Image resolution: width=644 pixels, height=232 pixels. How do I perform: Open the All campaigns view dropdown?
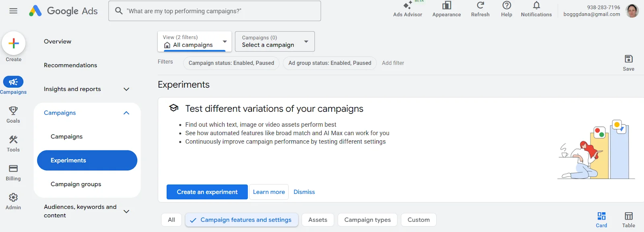click(x=195, y=41)
